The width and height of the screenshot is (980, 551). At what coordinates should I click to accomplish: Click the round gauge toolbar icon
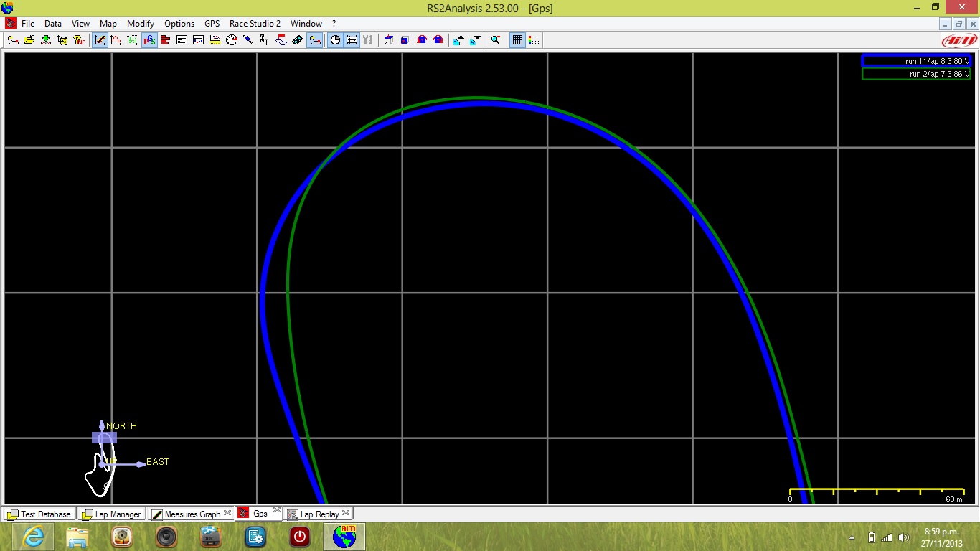231,40
